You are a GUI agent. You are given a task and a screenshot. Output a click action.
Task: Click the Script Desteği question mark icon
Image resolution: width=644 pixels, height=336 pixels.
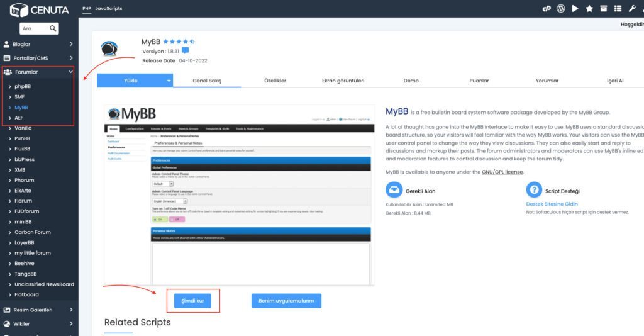tap(534, 190)
